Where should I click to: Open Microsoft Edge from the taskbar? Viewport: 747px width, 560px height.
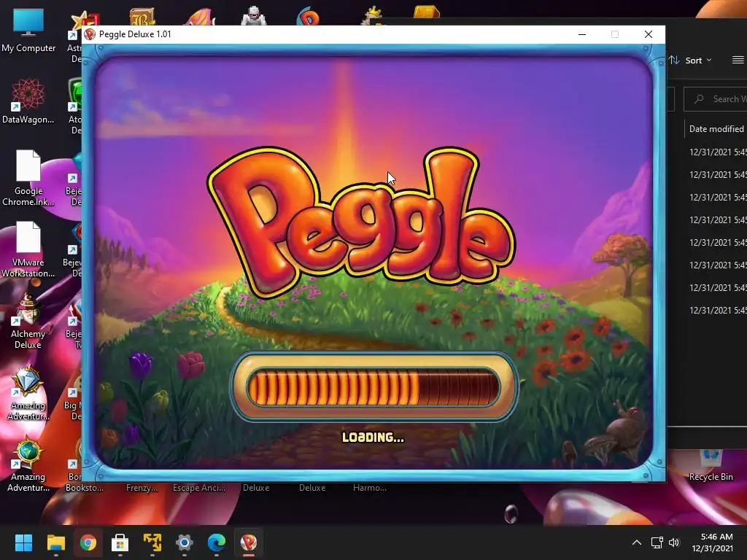[216, 542]
